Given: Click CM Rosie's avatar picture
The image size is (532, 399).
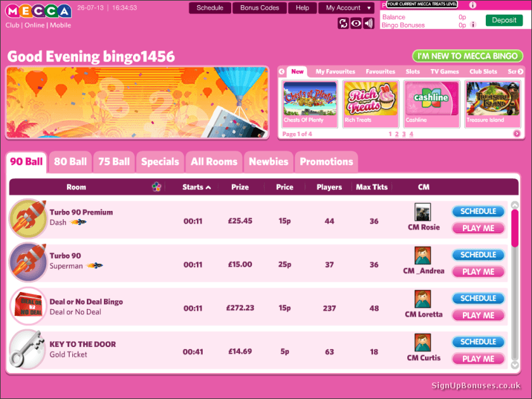Looking at the screenshot, I should [422, 212].
